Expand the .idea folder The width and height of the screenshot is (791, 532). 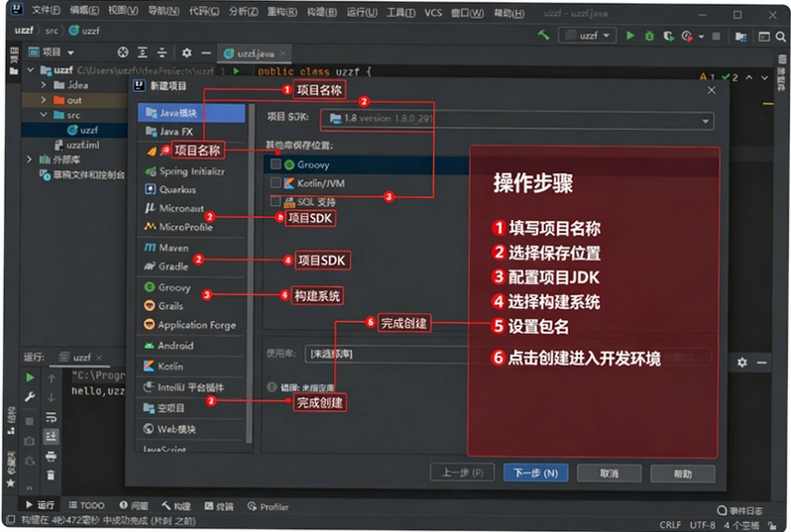tap(44, 85)
